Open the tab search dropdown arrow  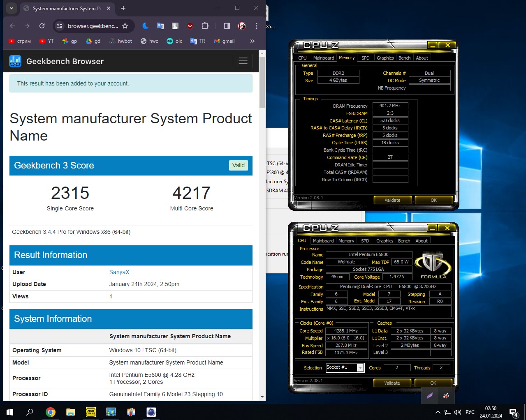click(x=12, y=8)
